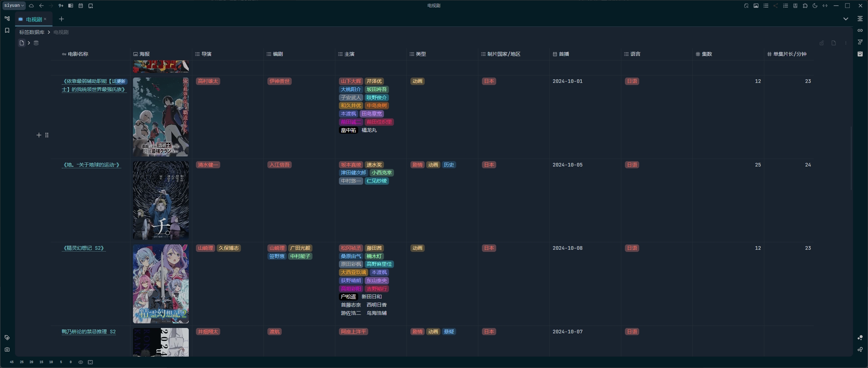Click the 首播 column header
868x368 pixels.
pos(585,54)
